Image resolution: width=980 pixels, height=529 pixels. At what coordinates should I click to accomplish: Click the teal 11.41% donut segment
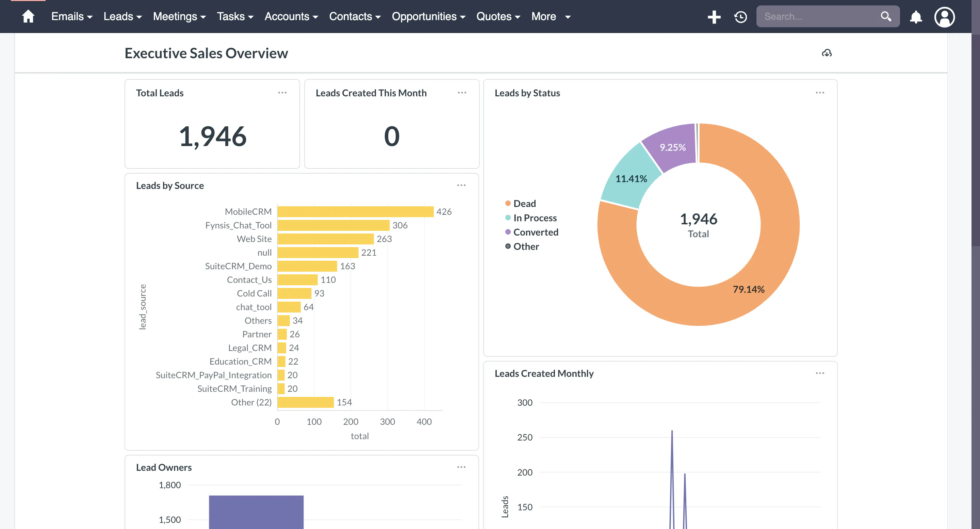coord(631,178)
